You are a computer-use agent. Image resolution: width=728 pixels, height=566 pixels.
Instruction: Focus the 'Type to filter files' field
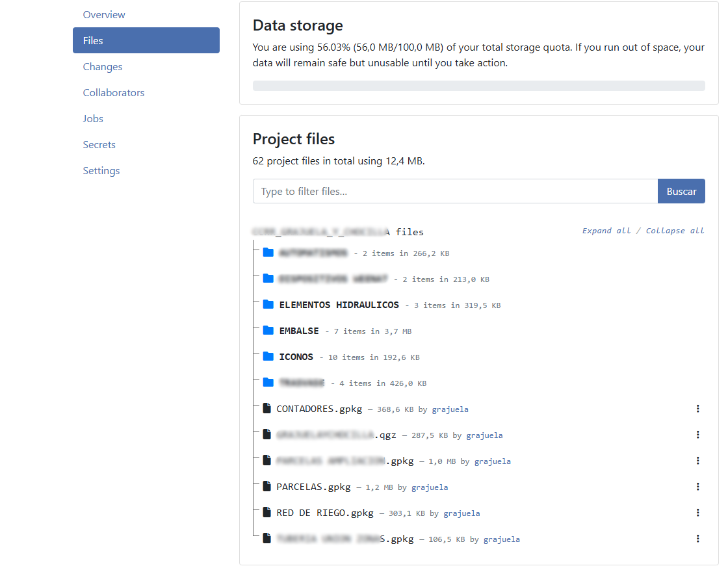[x=455, y=191]
